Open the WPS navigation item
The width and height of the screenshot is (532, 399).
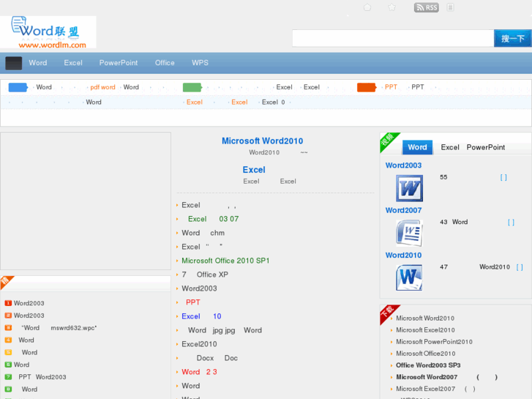tap(200, 63)
